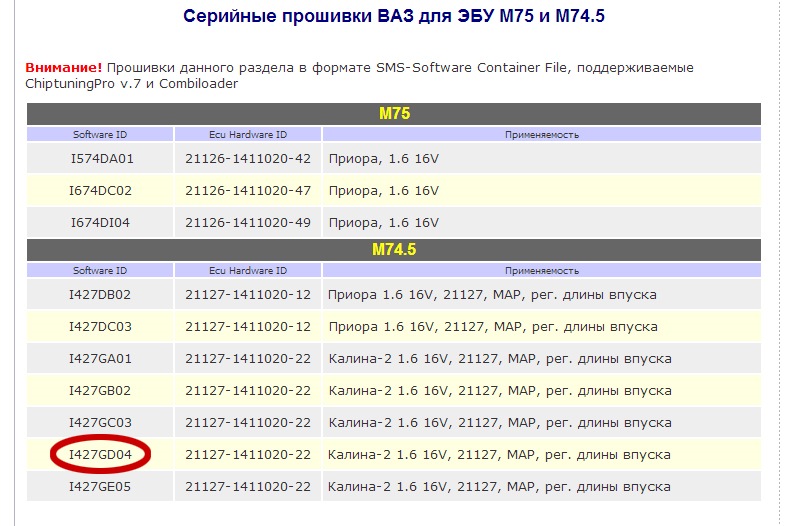788x526 pixels.
Task: Click the red-circled I427GD04 firmware
Action: point(100,455)
